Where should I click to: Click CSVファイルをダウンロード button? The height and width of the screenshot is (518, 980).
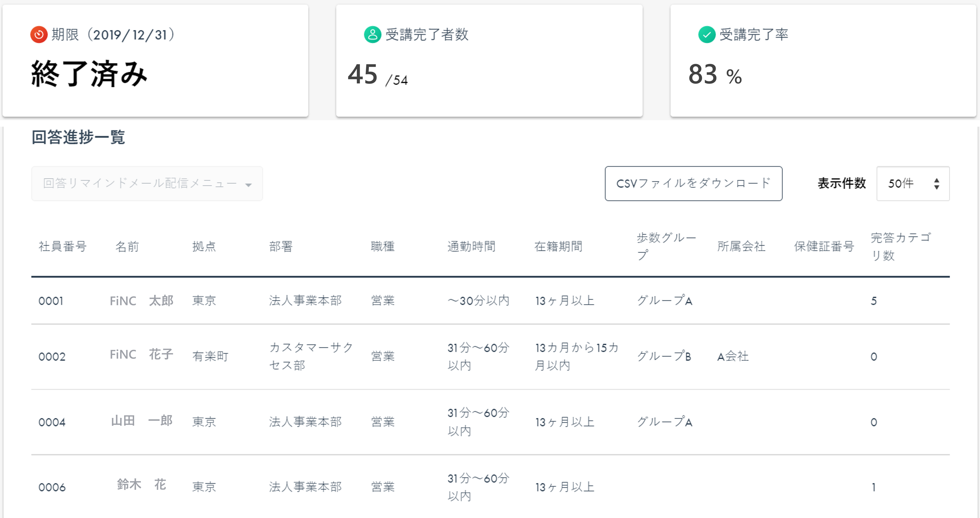[693, 183]
